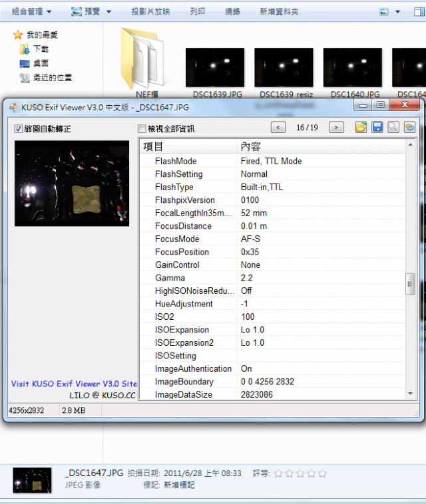
Task: Click the 預覽 toolbar button in Explorer
Action: 85,11
